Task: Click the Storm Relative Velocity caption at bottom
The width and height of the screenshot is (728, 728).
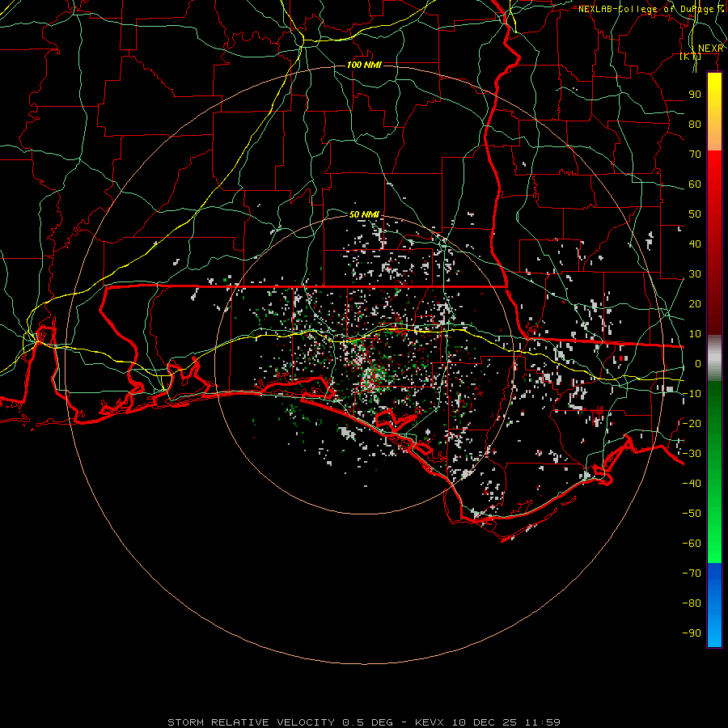Action: (364, 722)
